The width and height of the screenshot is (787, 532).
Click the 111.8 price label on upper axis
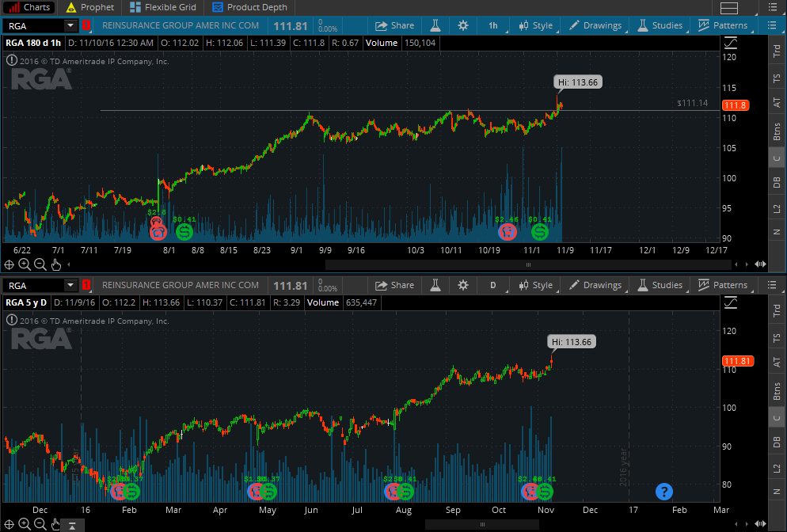click(736, 105)
